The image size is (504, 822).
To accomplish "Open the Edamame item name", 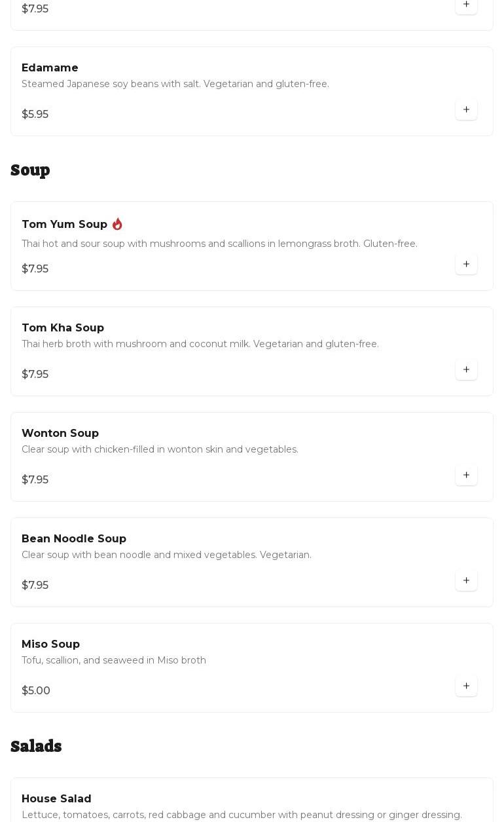I will pyautogui.click(x=50, y=67).
